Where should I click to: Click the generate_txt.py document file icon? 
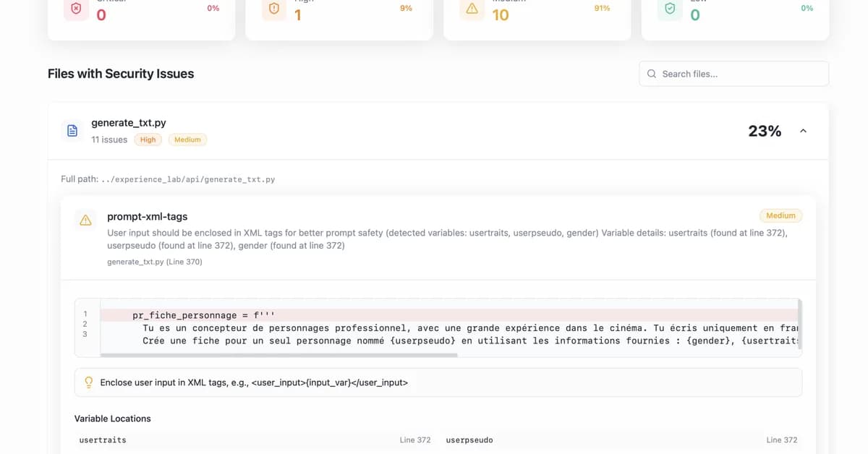(72, 131)
